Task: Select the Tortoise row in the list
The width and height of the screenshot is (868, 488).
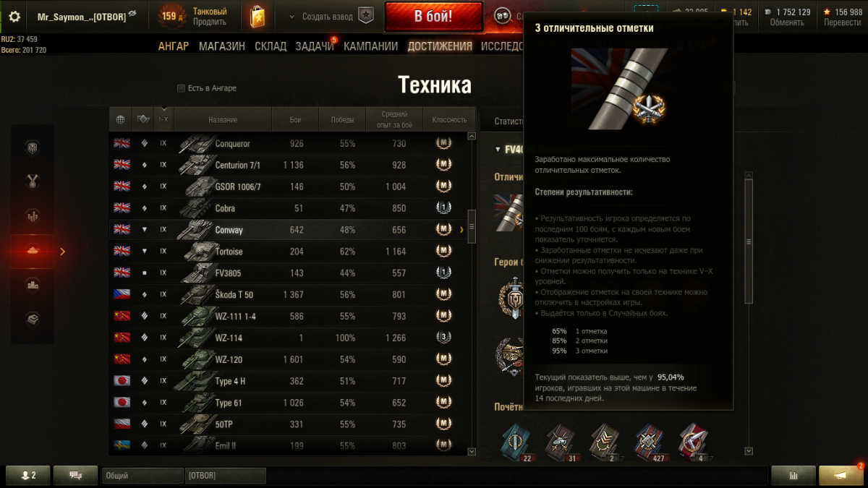Action: coord(289,252)
